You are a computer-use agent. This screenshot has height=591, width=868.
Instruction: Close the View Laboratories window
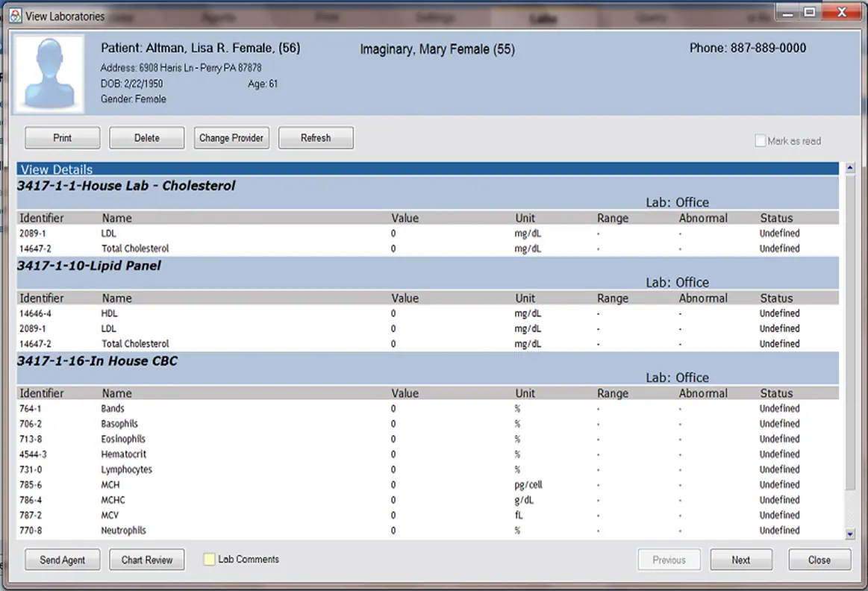pyautogui.click(x=819, y=560)
